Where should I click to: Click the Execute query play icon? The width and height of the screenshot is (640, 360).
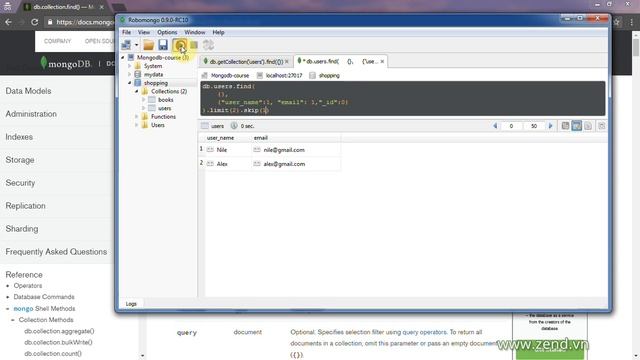click(180, 45)
